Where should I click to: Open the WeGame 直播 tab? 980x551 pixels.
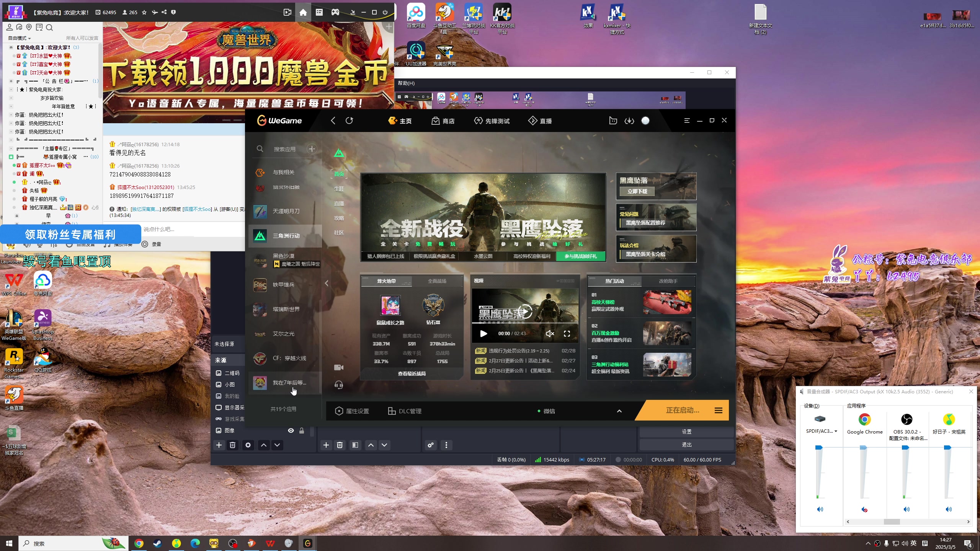pyautogui.click(x=540, y=121)
